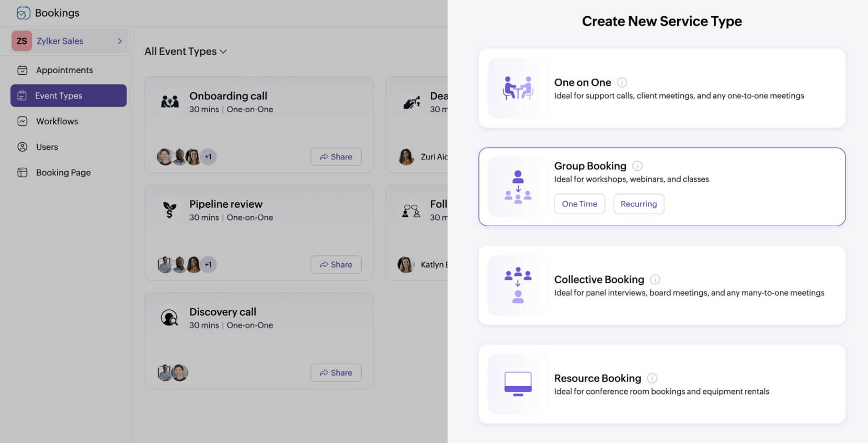Show info for Resource Booking

[653, 378]
